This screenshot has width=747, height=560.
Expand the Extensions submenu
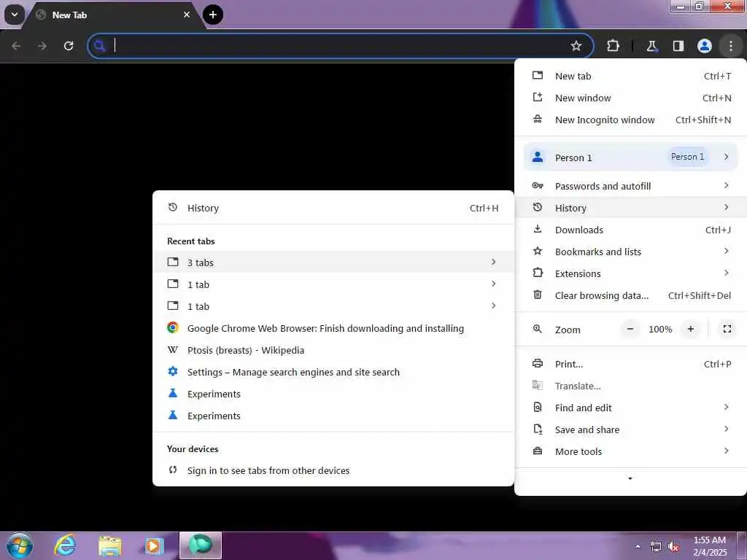click(631, 274)
